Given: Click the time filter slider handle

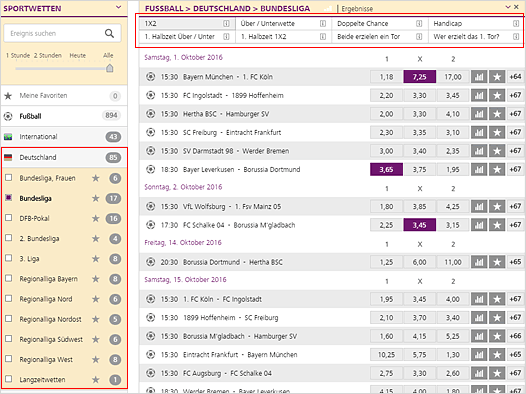Looking at the screenshot, I should click(109, 68).
